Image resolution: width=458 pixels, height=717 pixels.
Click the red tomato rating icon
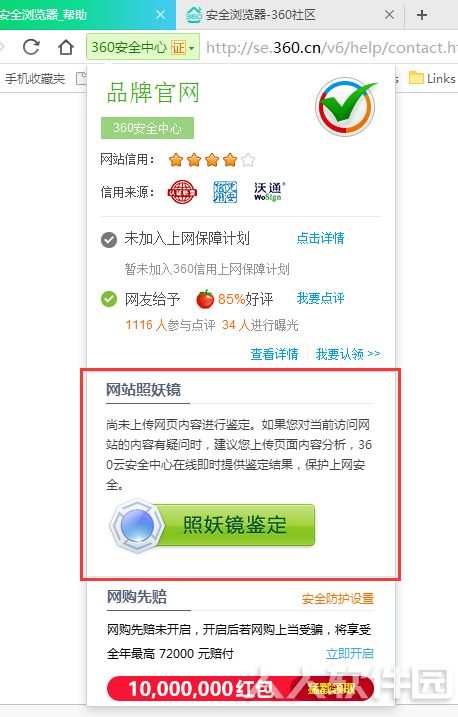(x=205, y=299)
